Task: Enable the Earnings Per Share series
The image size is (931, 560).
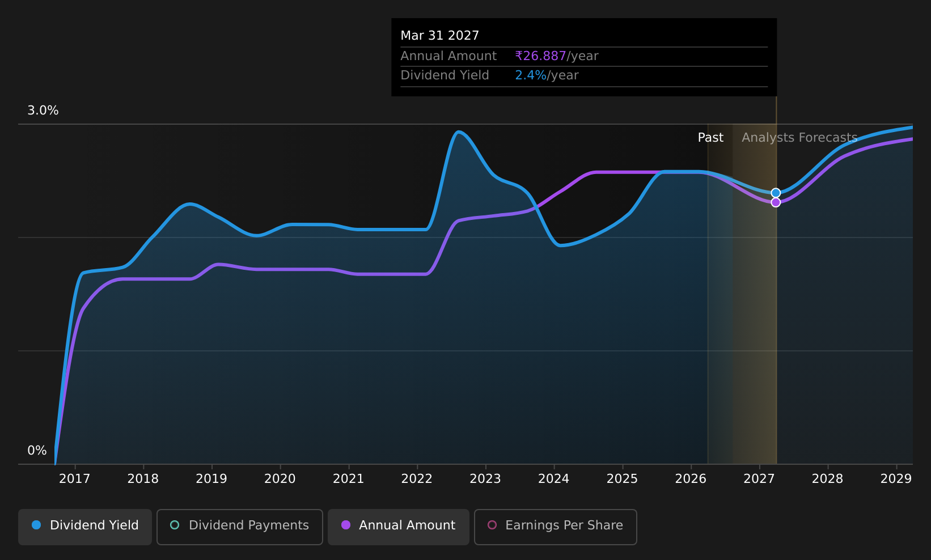Action: (x=556, y=527)
